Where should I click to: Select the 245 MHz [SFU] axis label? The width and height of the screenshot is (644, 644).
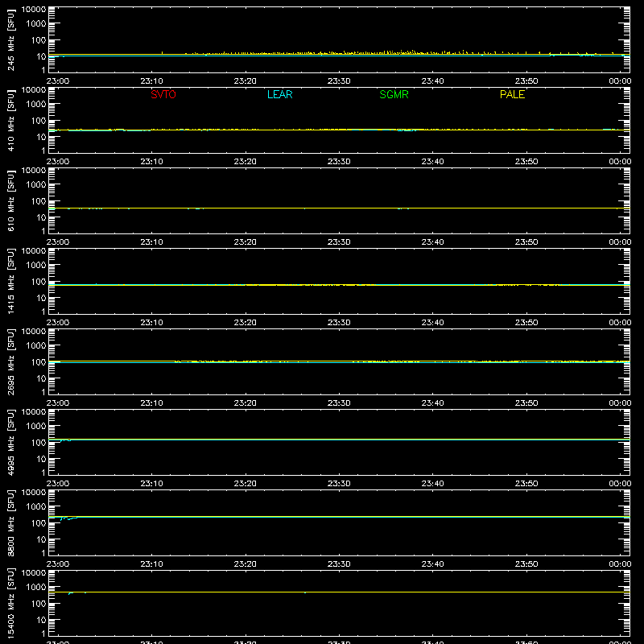[x=10, y=39]
